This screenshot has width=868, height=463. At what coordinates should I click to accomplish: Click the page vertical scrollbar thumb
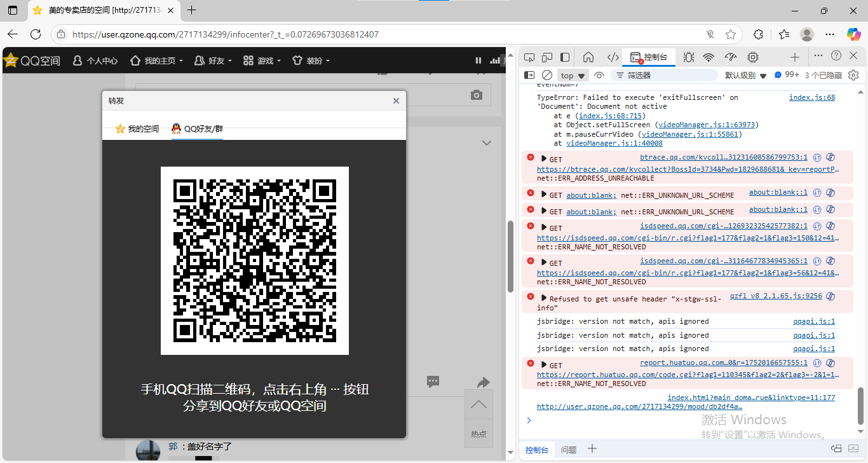click(x=510, y=256)
